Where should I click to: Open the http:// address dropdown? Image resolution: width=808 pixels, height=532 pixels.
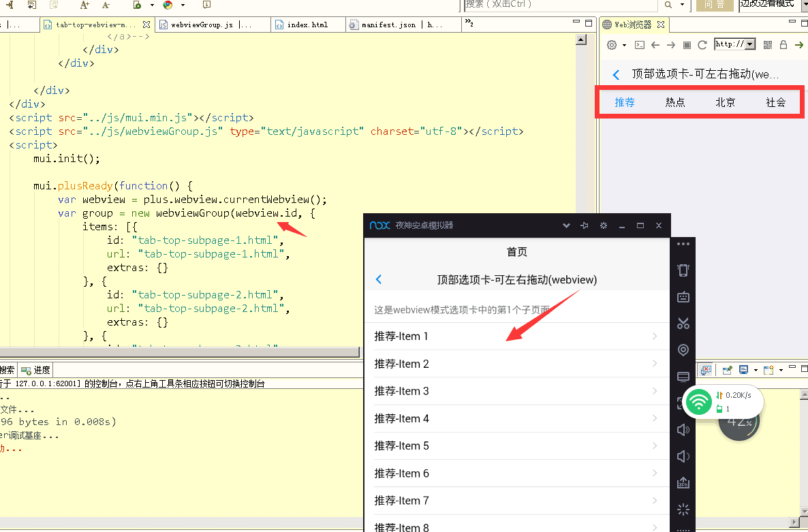(750, 44)
